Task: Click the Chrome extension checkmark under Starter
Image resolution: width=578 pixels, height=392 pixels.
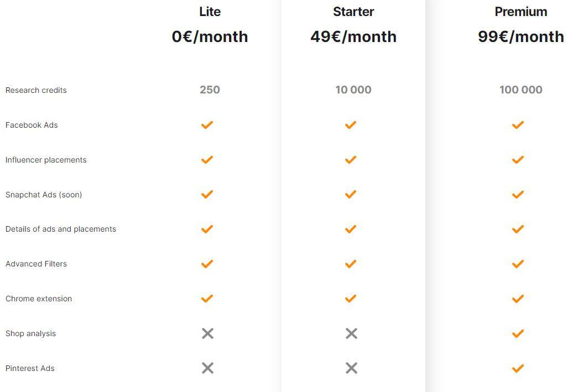Action: coord(351,299)
